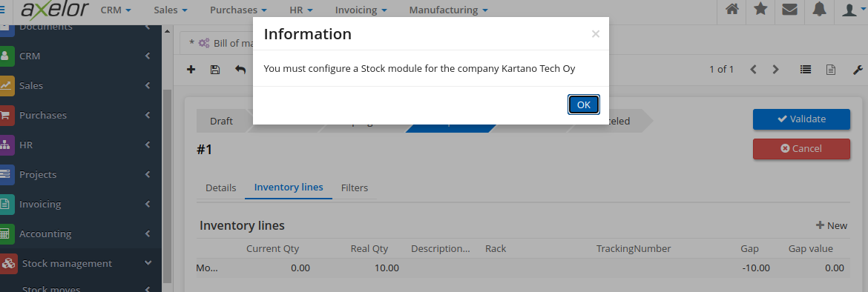
Task: Expand Accounting in the sidebar
Action: click(x=81, y=233)
